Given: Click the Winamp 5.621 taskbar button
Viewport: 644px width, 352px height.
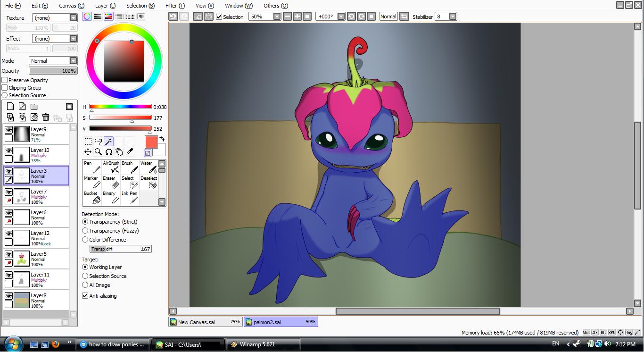Looking at the screenshot, I should coord(263,344).
